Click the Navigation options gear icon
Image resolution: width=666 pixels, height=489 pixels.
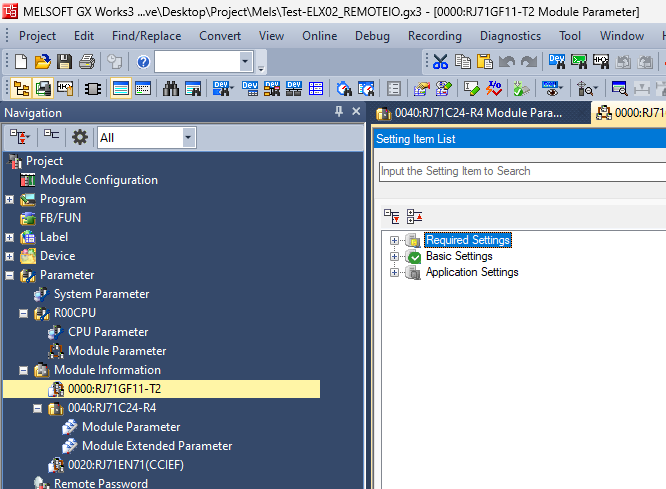79,137
